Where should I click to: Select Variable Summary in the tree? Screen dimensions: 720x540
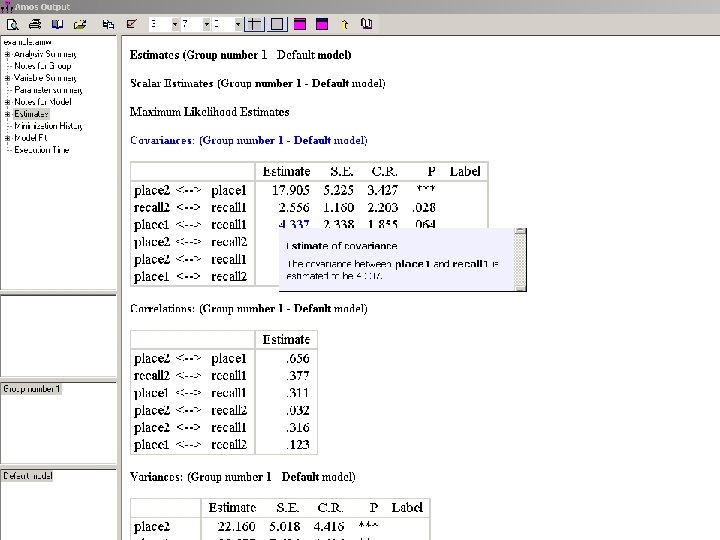pos(45,78)
